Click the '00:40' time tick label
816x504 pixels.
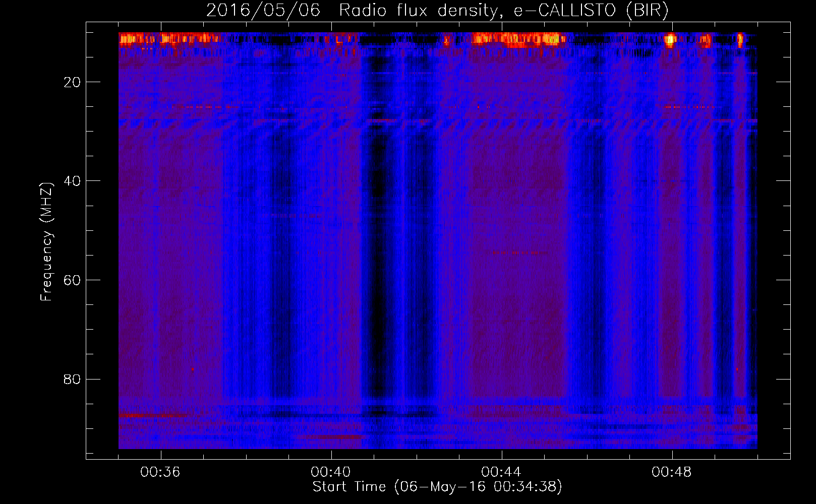(331, 472)
